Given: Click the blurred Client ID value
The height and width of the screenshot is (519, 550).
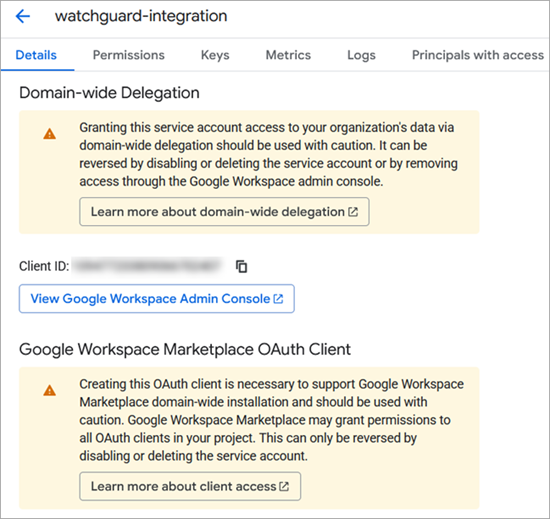Looking at the screenshot, I should coord(147,266).
